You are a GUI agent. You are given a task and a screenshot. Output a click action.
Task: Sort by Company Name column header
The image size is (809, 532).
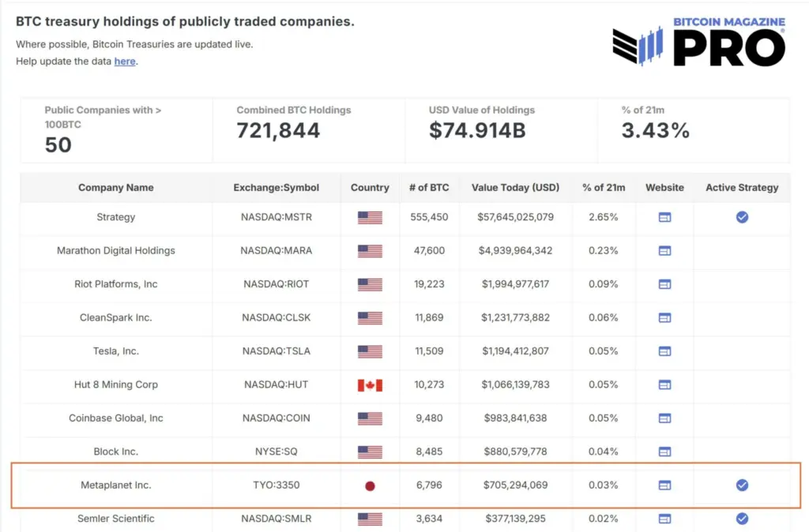[x=116, y=188]
